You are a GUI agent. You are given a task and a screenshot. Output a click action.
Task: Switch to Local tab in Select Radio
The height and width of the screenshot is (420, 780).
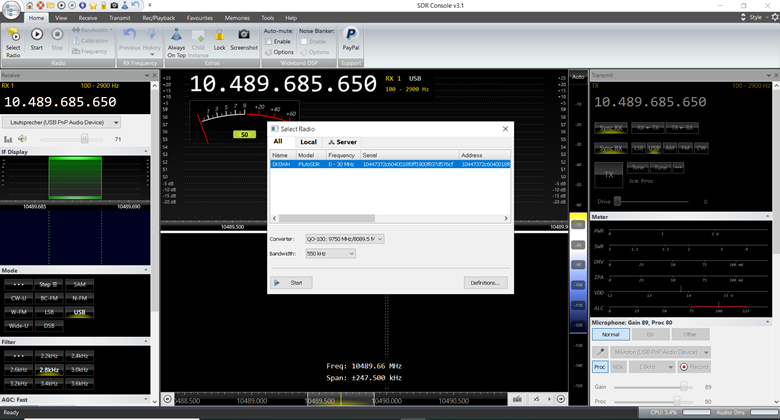(308, 142)
